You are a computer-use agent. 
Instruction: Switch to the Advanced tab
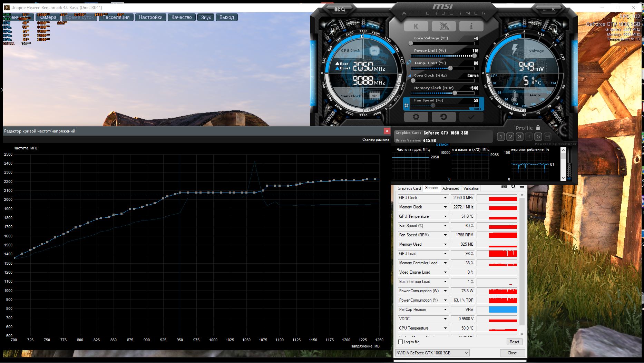point(451,188)
